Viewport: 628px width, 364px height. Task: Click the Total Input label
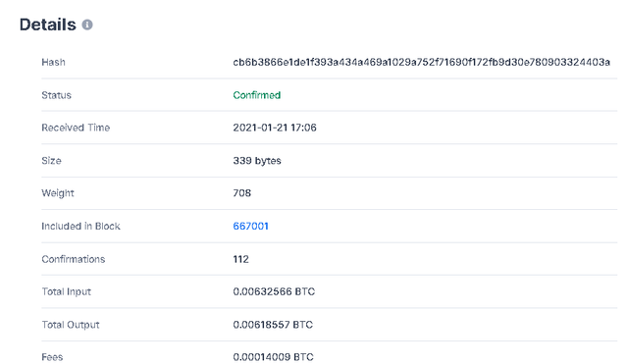point(67,292)
